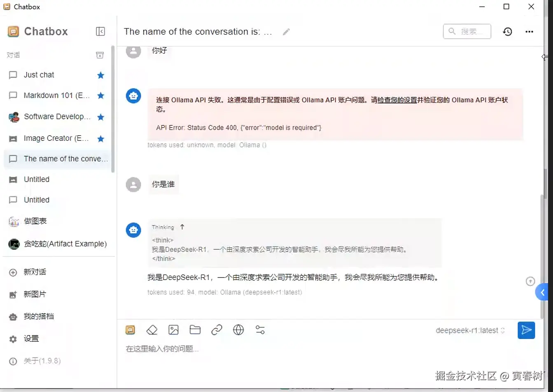
Task: Click the circular scroll-up arrow icon
Action: point(530,281)
